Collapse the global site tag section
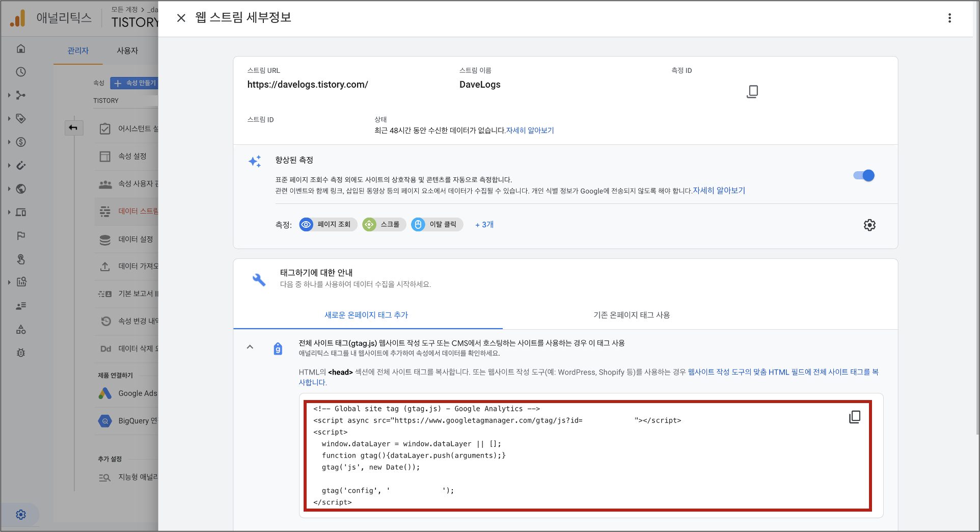Viewport: 980px width, 532px height. (x=250, y=347)
